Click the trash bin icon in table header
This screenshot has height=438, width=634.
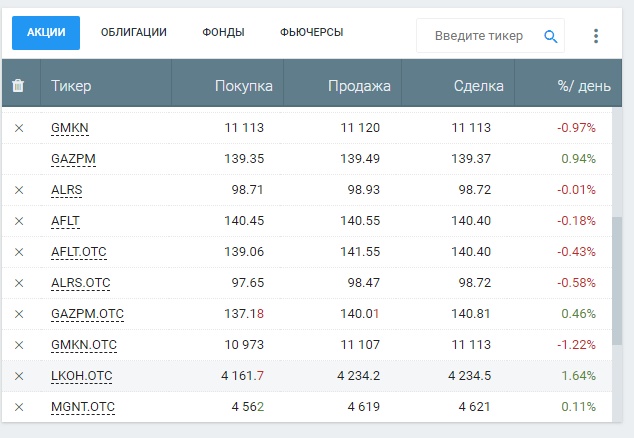click(x=18, y=85)
